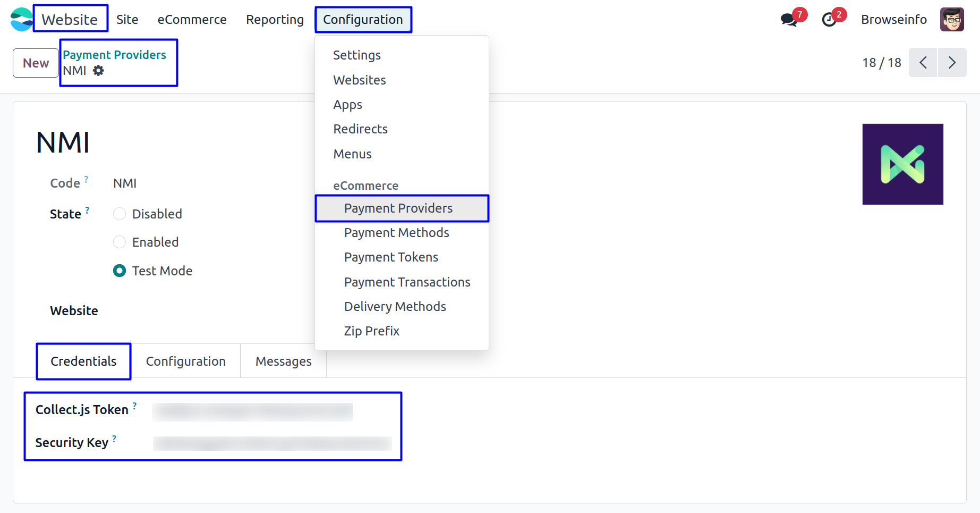Show the Security Key help icon
This screenshot has width=980, height=513.
pyautogui.click(x=114, y=439)
